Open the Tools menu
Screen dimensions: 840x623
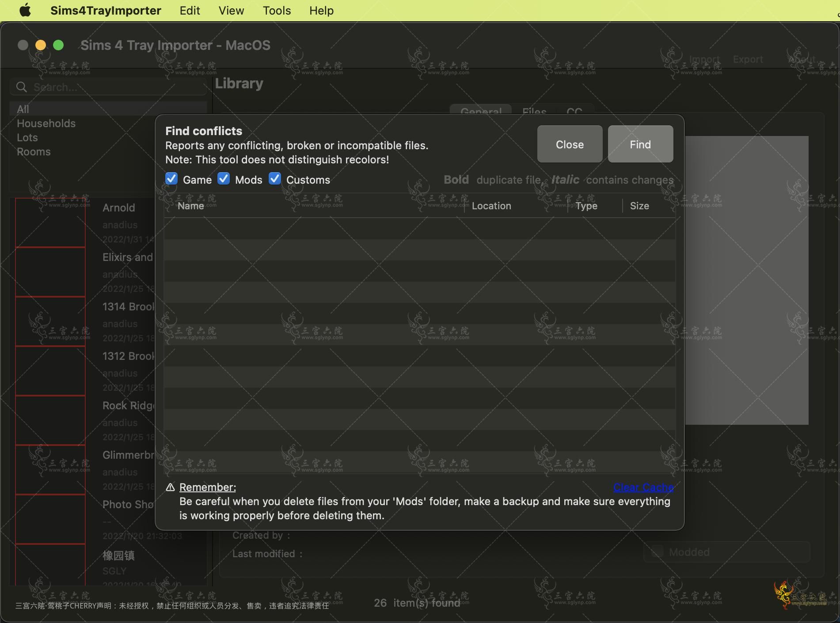click(277, 10)
